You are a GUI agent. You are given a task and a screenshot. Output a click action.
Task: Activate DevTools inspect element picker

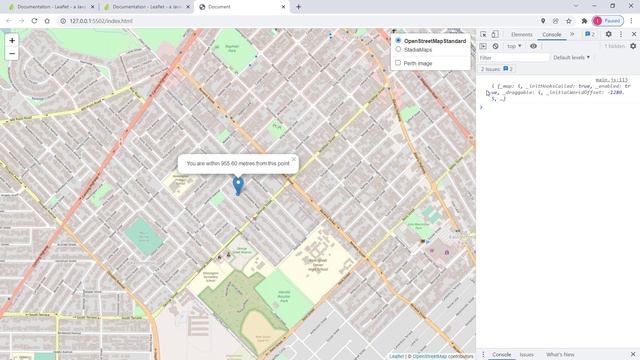click(483, 34)
